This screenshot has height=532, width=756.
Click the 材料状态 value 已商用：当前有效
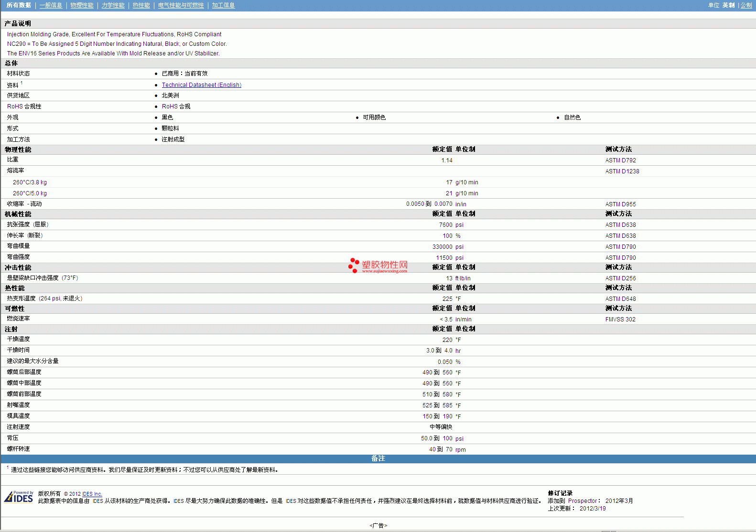pos(184,74)
